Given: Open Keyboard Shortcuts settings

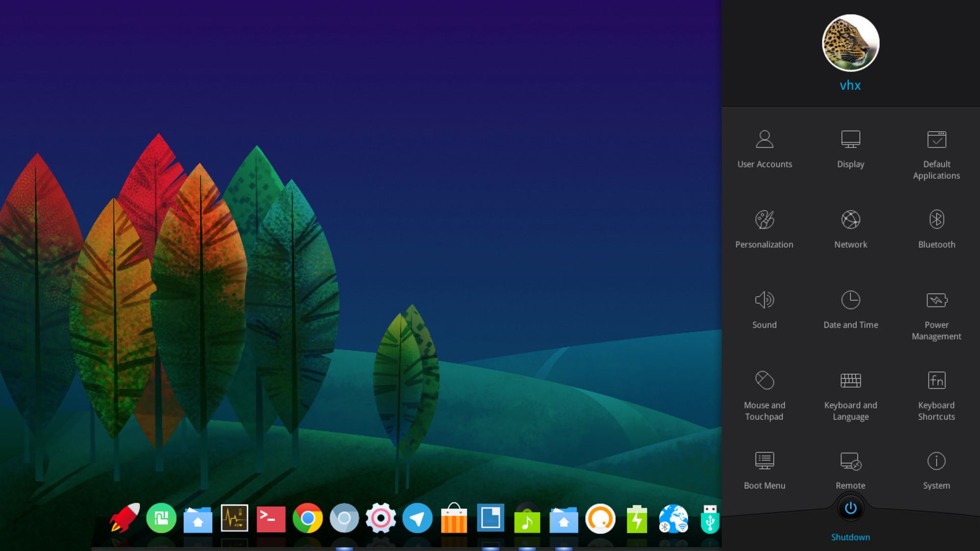Looking at the screenshot, I should point(936,394).
